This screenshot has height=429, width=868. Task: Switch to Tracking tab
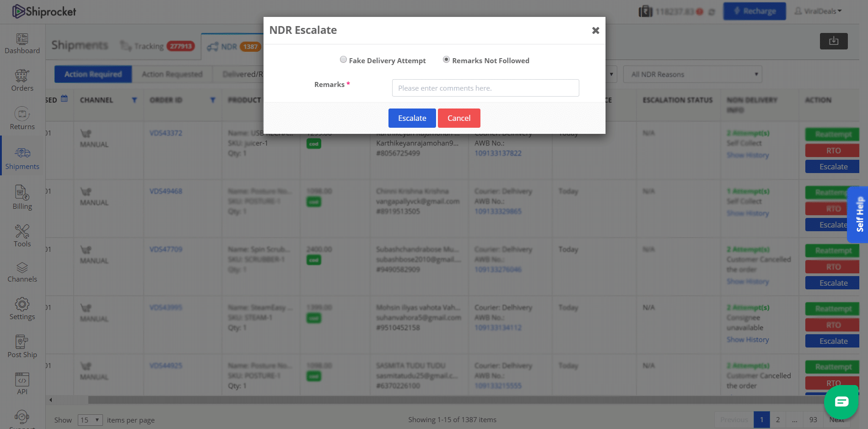click(157, 46)
